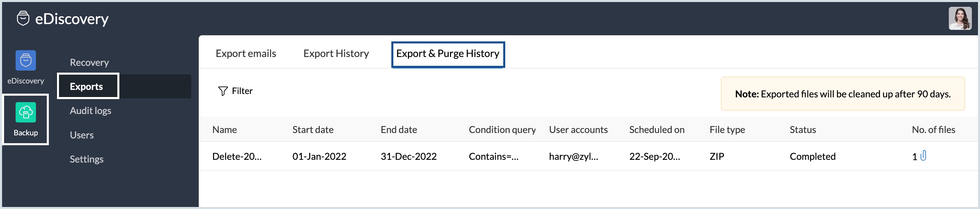Click the eDiscovery logo in the header
This screenshot has width=980, height=209.
(x=63, y=18)
